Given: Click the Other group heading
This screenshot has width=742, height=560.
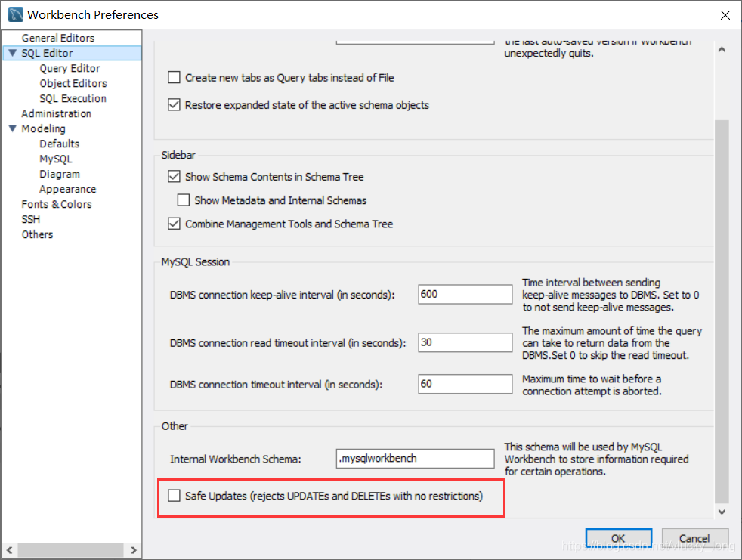Looking at the screenshot, I should (x=175, y=426).
